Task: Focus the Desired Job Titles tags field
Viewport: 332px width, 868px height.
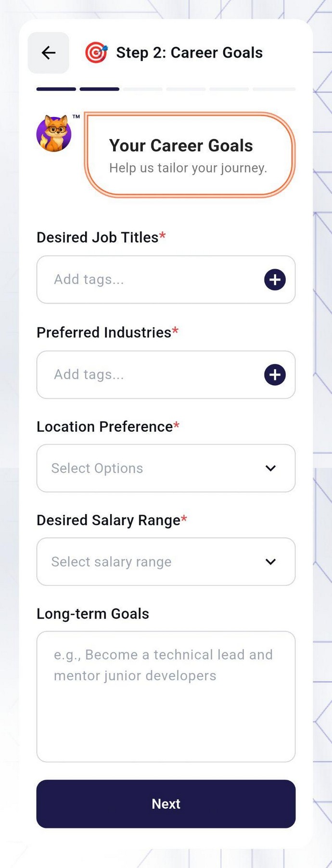Action: 144,280
